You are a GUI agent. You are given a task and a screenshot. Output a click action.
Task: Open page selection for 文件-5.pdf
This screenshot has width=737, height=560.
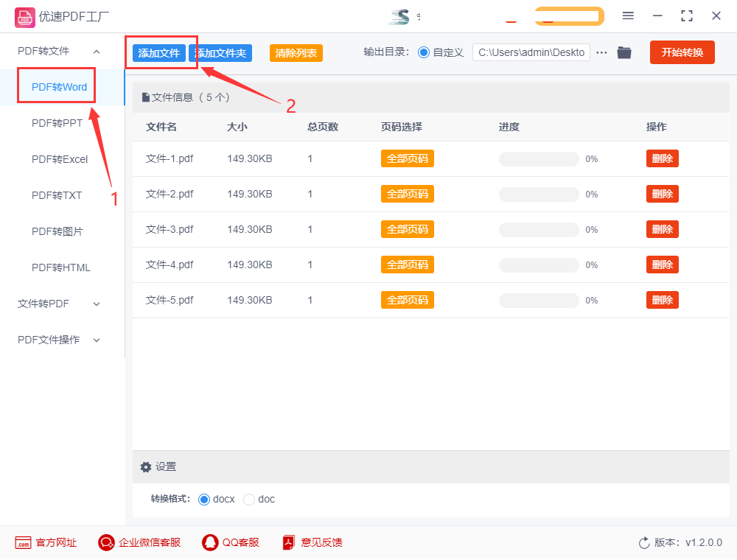[x=408, y=300]
